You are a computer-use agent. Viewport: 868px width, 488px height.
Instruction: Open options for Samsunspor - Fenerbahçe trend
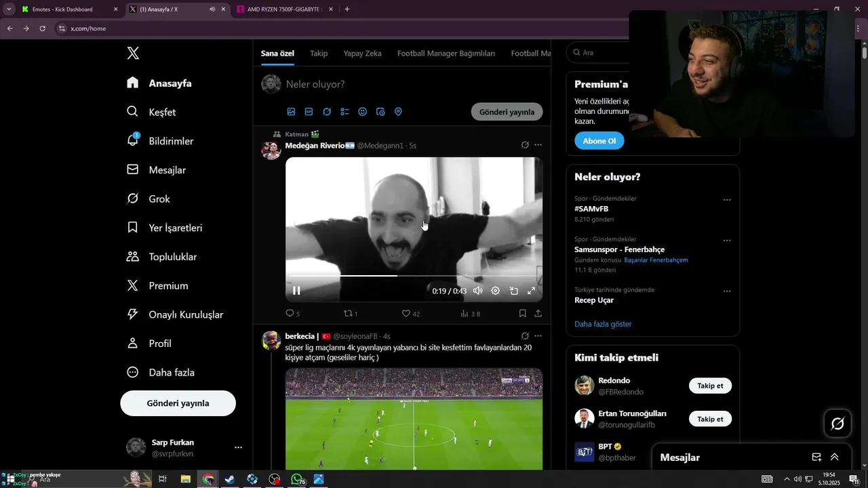727,241
